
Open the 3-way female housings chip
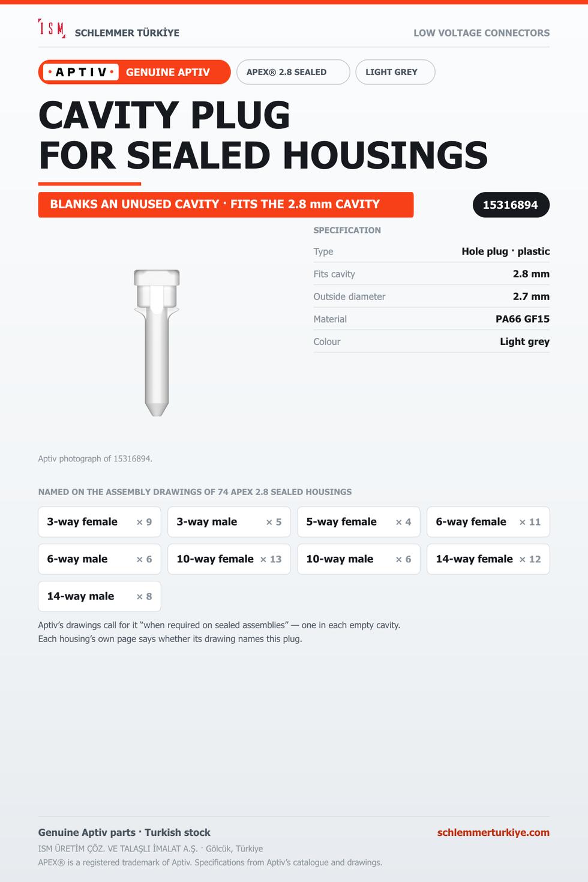pyautogui.click(x=100, y=522)
